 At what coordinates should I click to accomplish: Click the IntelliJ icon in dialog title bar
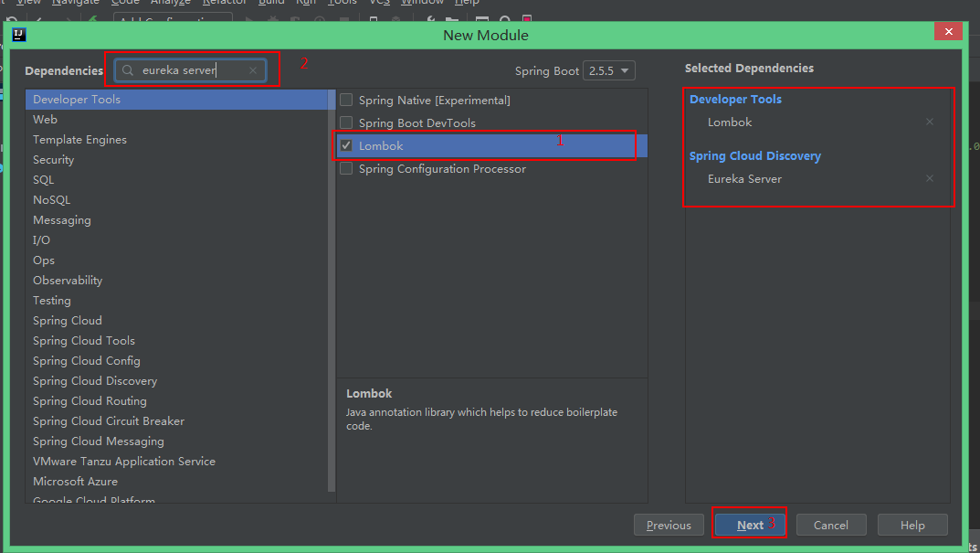coord(19,35)
